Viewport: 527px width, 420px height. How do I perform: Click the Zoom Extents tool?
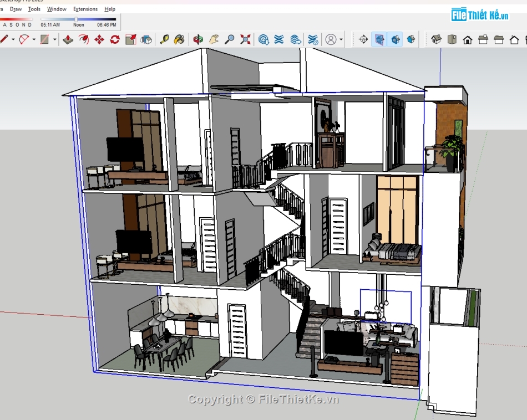245,39
